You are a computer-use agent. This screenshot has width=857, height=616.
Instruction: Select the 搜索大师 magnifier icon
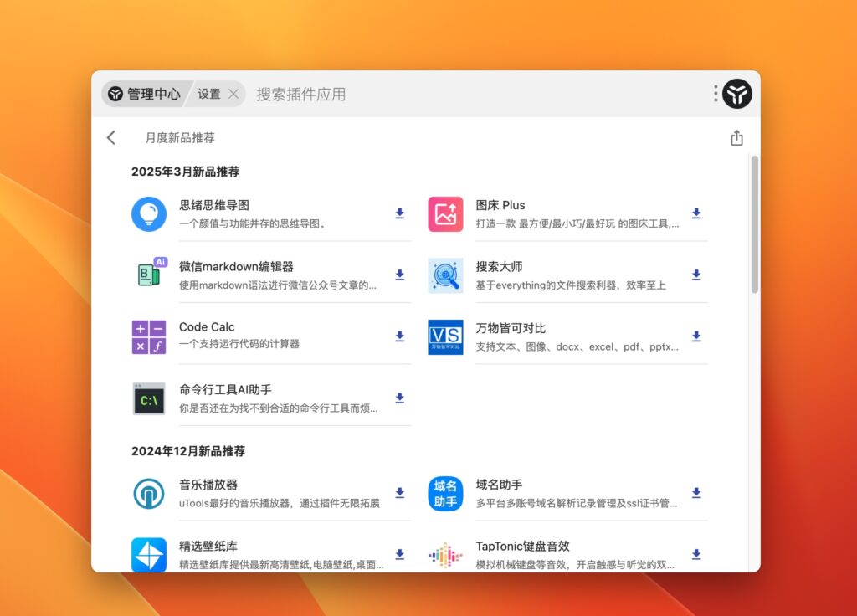click(x=445, y=275)
